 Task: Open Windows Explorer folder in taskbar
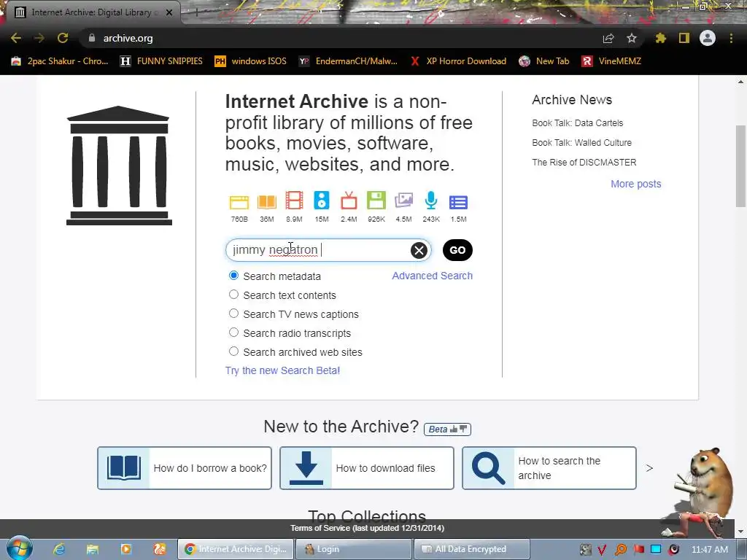93,549
